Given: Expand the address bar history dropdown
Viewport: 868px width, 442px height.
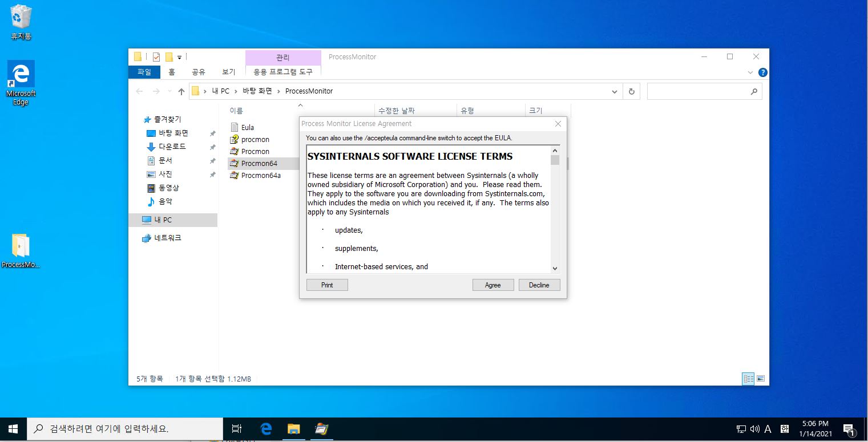Looking at the screenshot, I should tap(615, 91).
